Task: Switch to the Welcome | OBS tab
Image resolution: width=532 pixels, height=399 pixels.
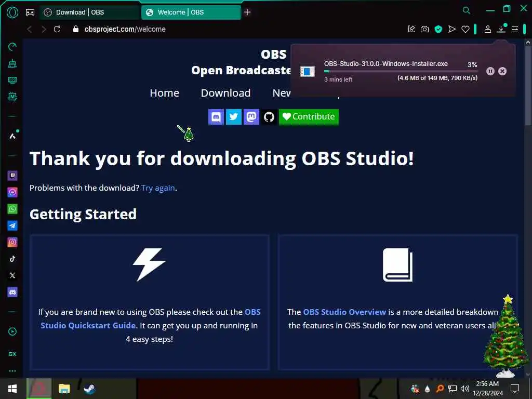Action: point(191,12)
